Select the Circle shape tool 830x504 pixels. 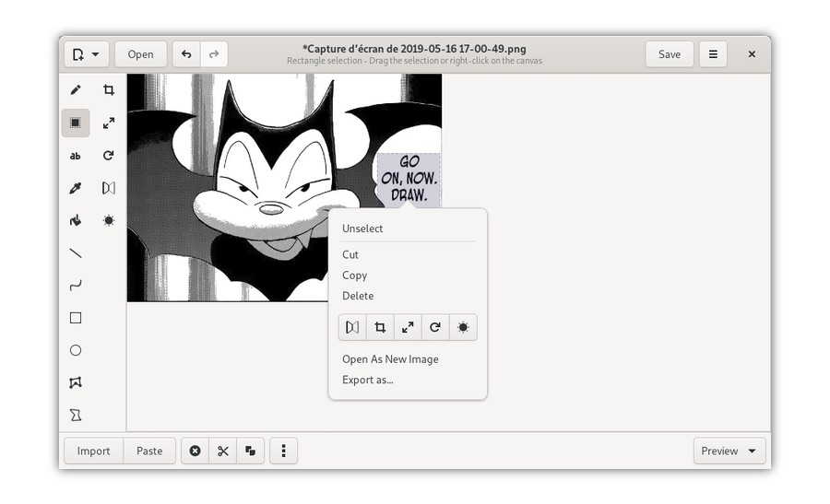click(x=76, y=350)
